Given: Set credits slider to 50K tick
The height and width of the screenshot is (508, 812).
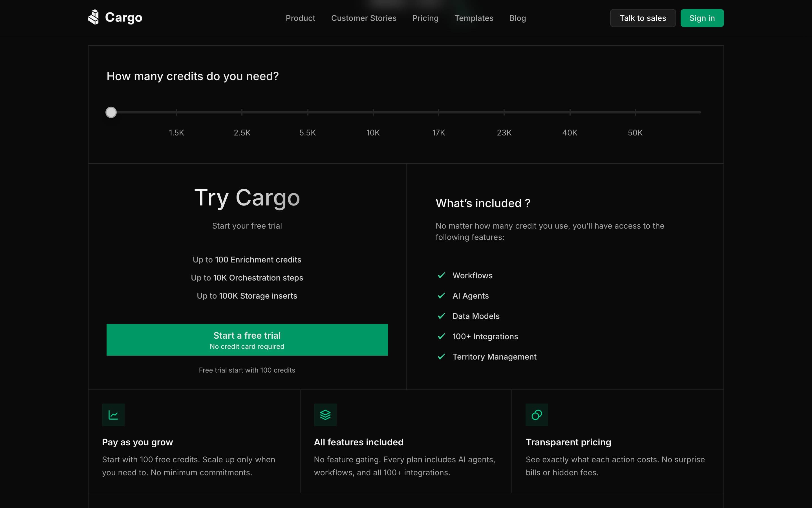Looking at the screenshot, I should click(635, 112).
